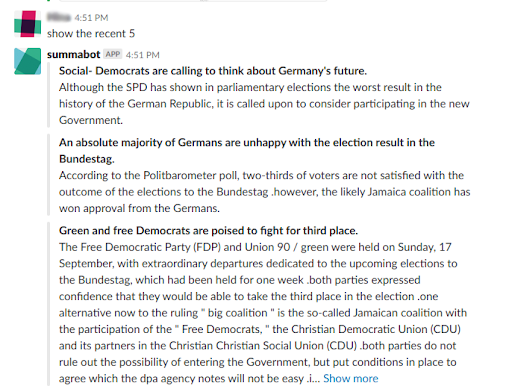Click the user's pink-green avatar
The image size is (512, 392).
click(x=28, y=24)
